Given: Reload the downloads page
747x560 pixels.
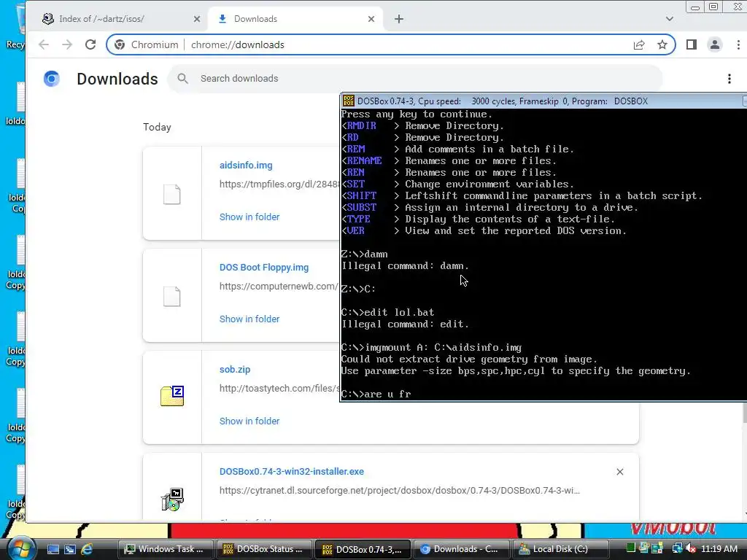Looking at the screenshot, I should (90, 44).
